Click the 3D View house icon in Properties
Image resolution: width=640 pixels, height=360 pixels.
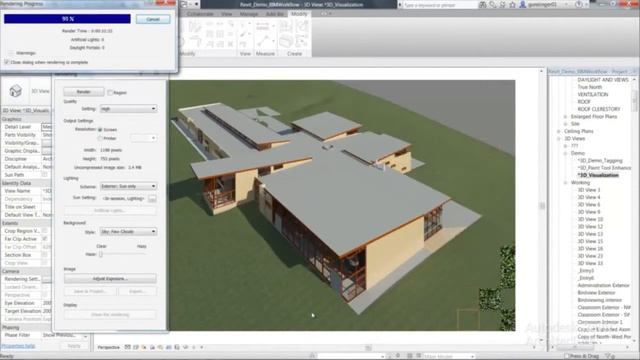pos(16,91)
